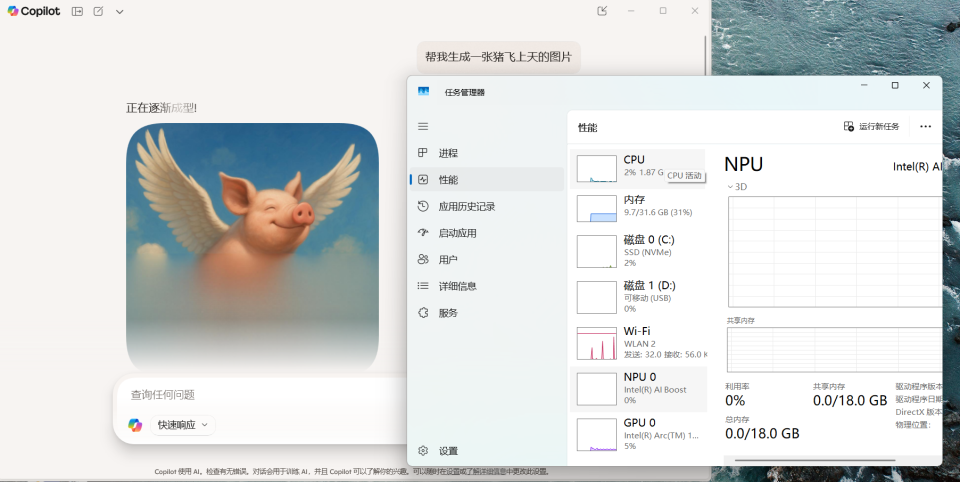This screenshot has width=960, height=482.
Task: Toggle the Copilot sidebar panel icon
Action: tap(77, 11)
